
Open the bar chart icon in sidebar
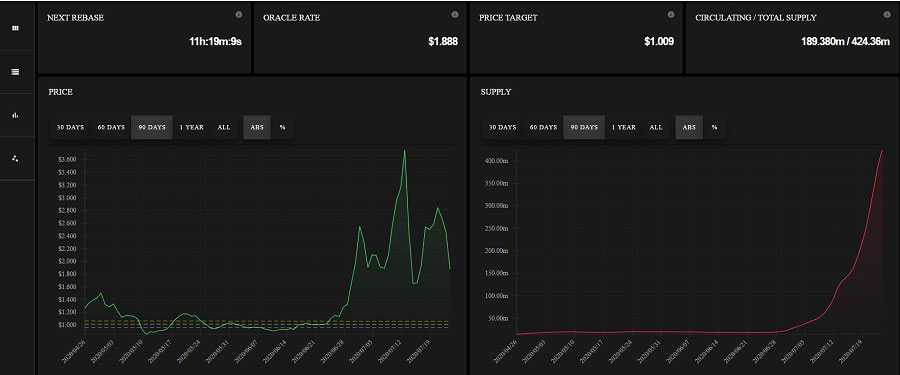[x=15, y=115]
